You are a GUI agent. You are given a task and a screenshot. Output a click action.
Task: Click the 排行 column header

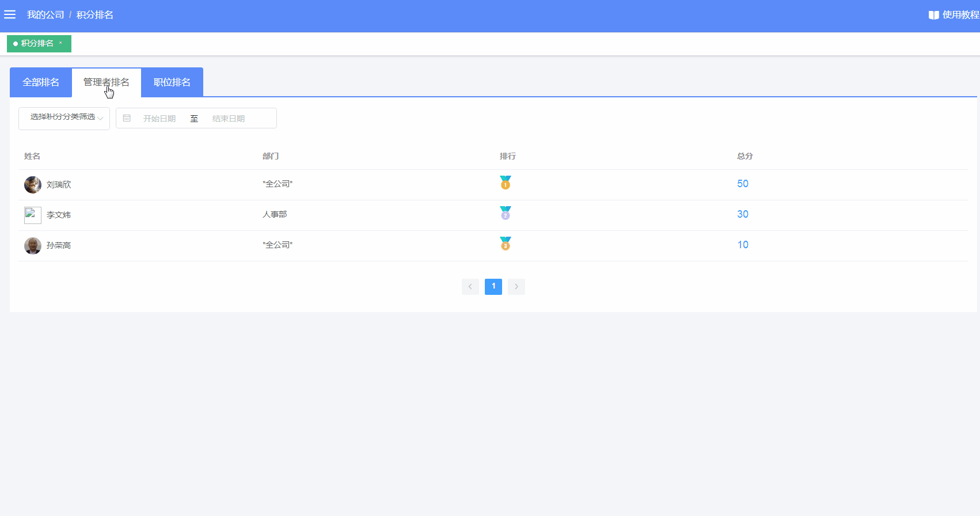point(508,157)
